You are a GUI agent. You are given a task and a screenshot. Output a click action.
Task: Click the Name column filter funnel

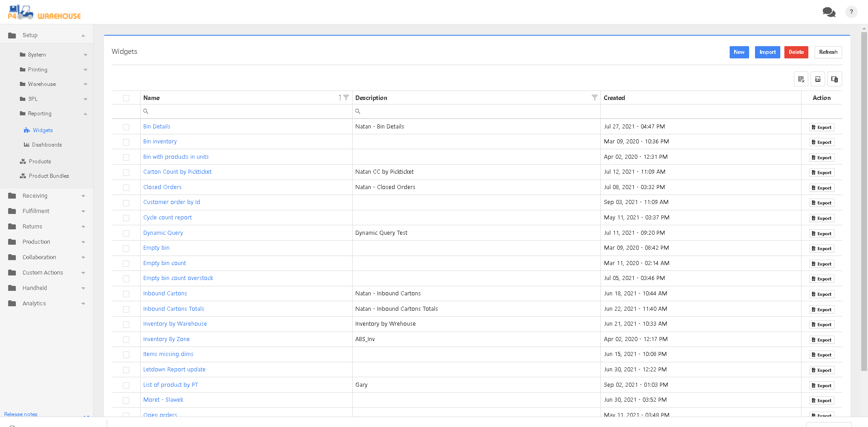346,98
